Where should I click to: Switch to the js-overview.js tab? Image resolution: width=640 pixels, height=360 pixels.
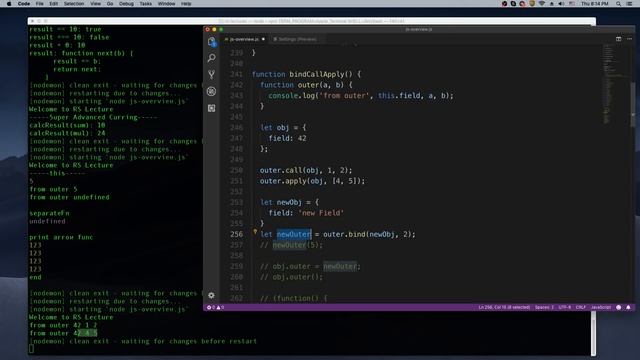[244, 39]
